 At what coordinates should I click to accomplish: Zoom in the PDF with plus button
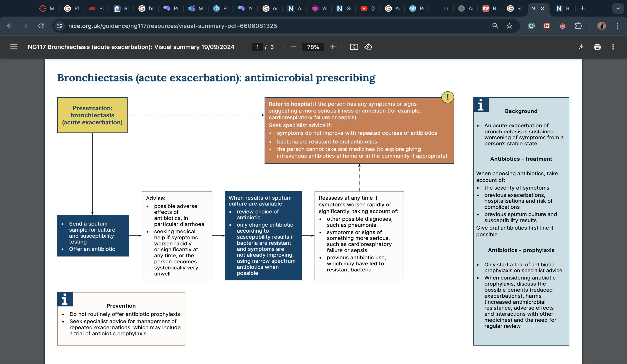coord(333,47)
